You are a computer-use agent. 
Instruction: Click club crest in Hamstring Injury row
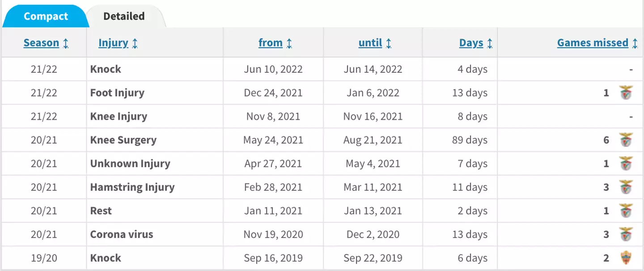(x=626, y=187)
